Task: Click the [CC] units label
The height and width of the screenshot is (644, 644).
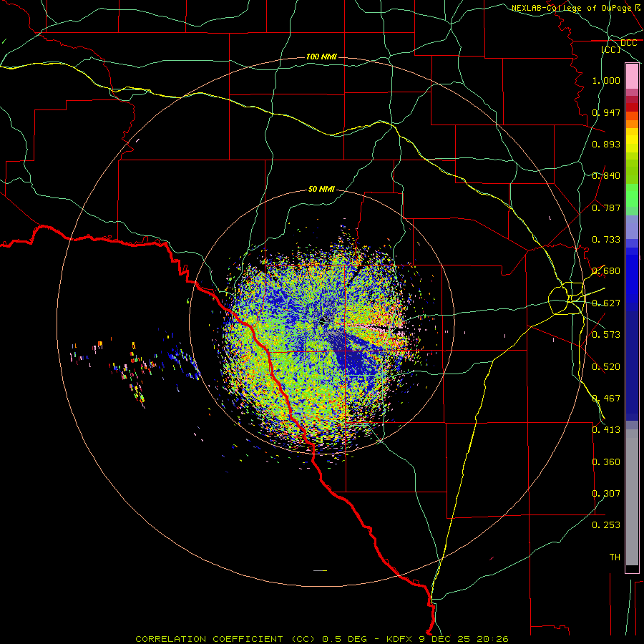Action: (611, 49)
